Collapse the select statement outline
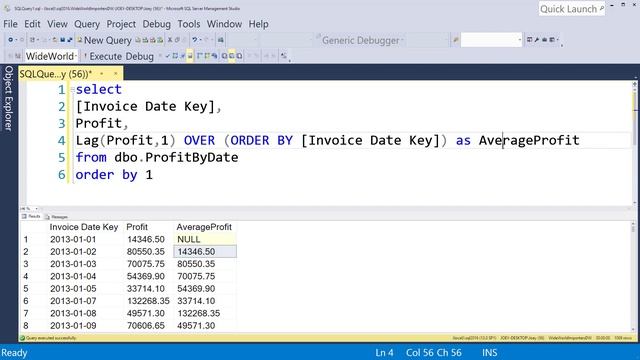 coord(72,89)
